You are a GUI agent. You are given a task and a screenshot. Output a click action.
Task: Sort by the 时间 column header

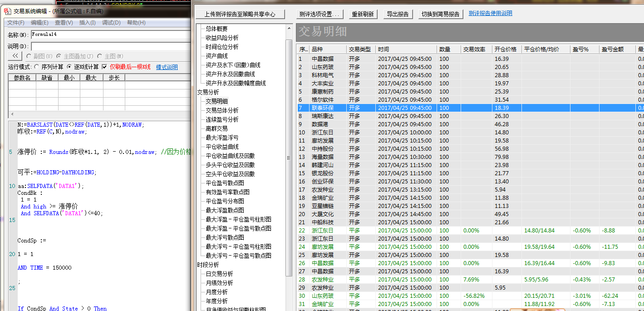click(x=407, y=49)
